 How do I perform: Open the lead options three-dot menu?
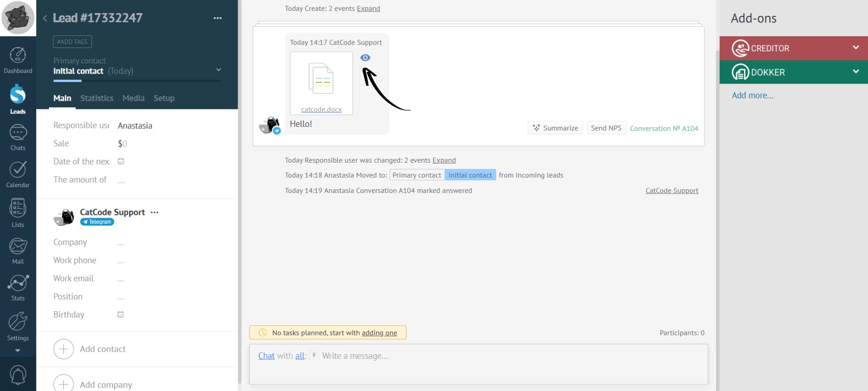click(218, 18)
